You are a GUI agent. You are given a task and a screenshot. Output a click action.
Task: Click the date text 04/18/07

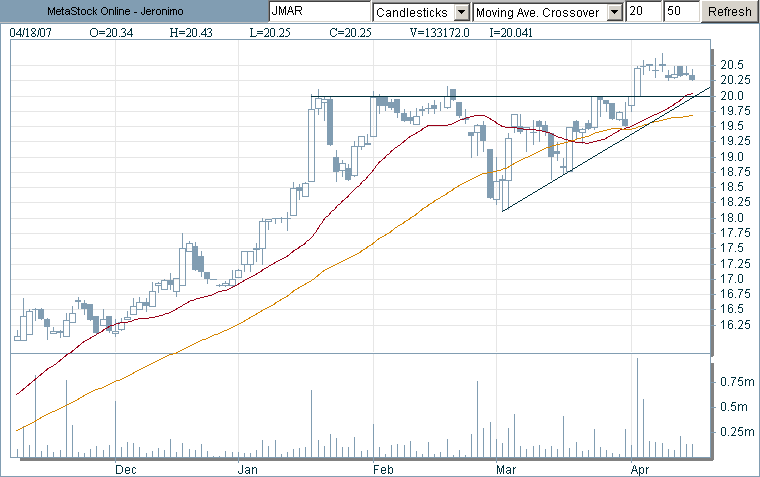point(31,33)
